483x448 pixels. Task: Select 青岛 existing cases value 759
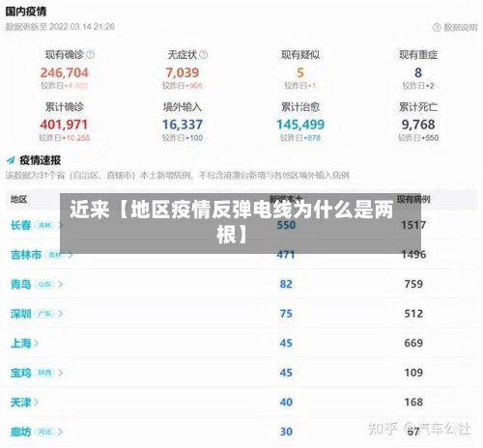click(413, 284)
